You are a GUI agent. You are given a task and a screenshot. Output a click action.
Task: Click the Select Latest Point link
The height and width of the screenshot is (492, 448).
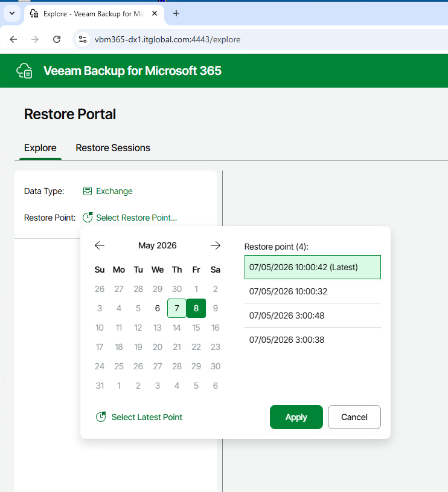pos(147,417)
